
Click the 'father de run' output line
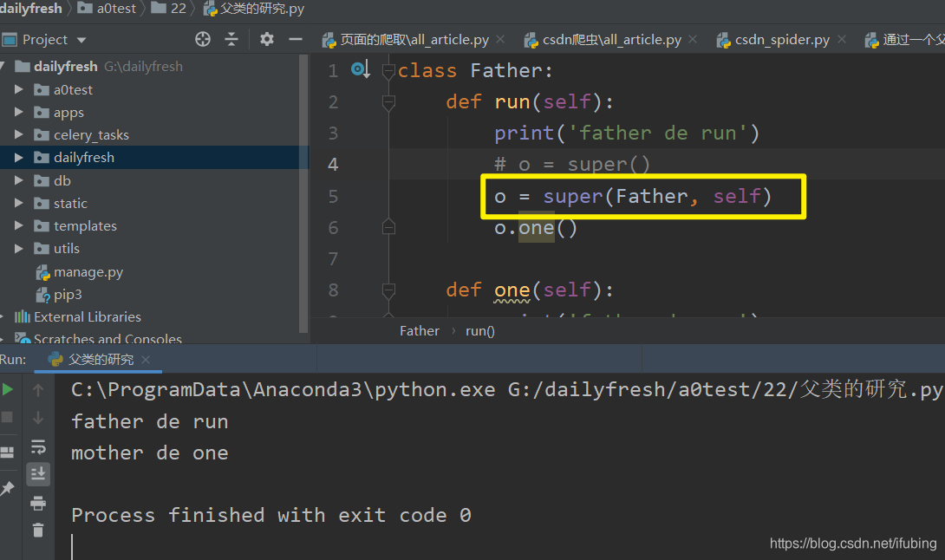(150, 421)
